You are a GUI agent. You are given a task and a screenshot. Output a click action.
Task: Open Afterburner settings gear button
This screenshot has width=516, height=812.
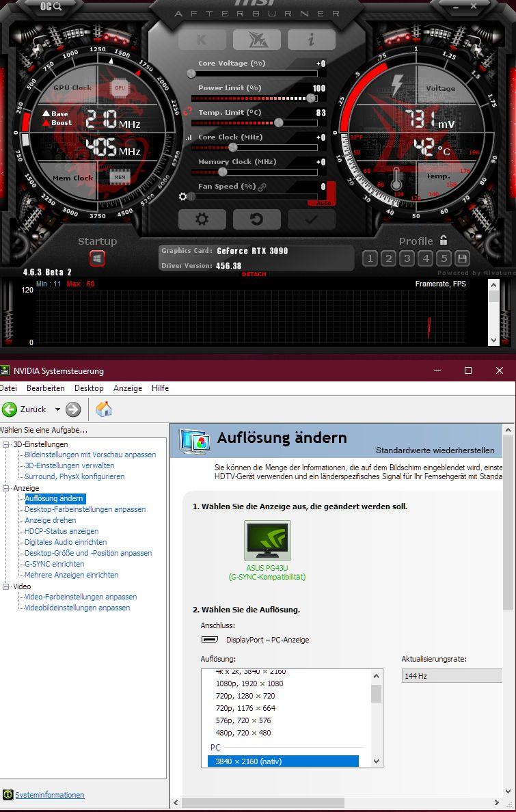(202, 219)
